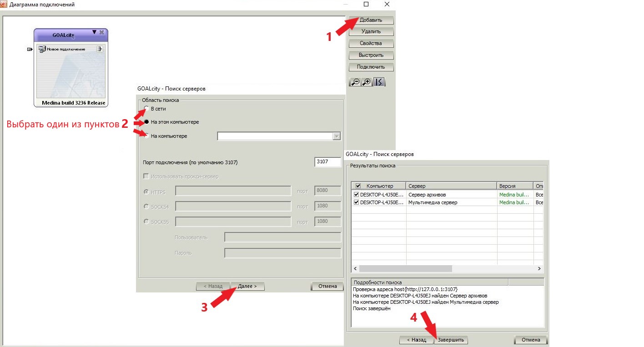Click the найден Мультимедиа сервер log line

click(x=426, y=302)
